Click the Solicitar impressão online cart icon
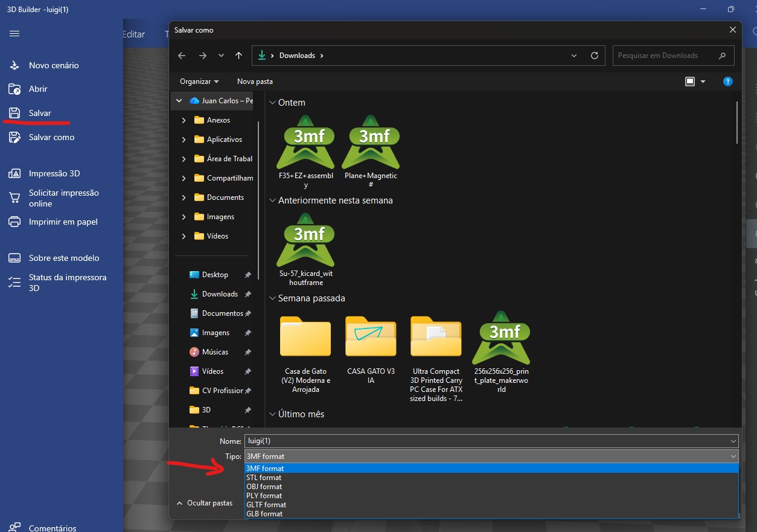 pos(14,198)
